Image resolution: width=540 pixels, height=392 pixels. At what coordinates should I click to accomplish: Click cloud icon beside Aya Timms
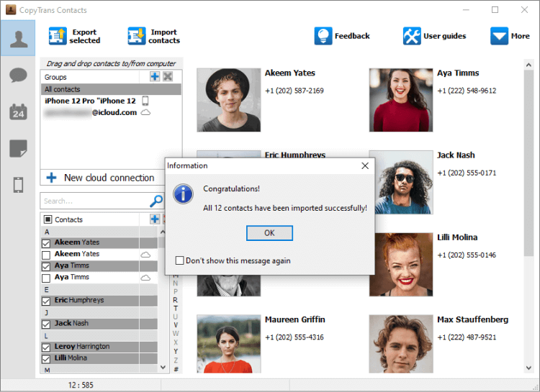click(x=145, y=278)
